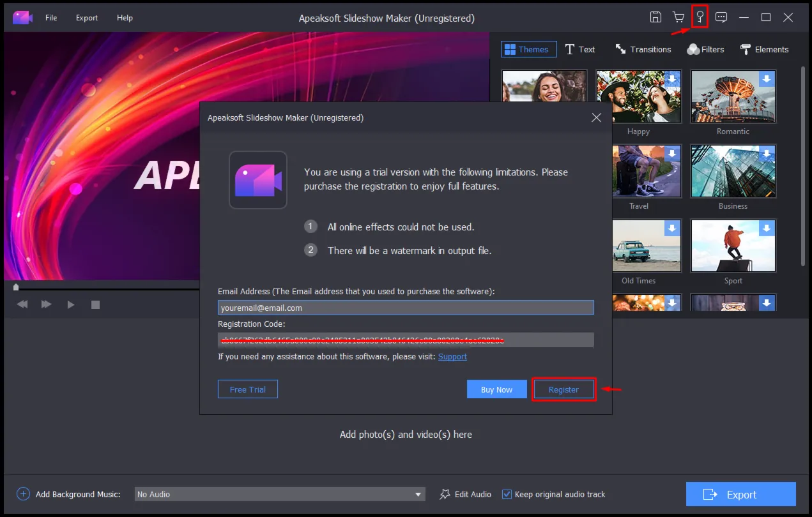Viewport: 812px width, 517px height.
Task: Click 'Add photo(s) and video(s) here' text
Action: pyautogui.click(x=406, y=435)
